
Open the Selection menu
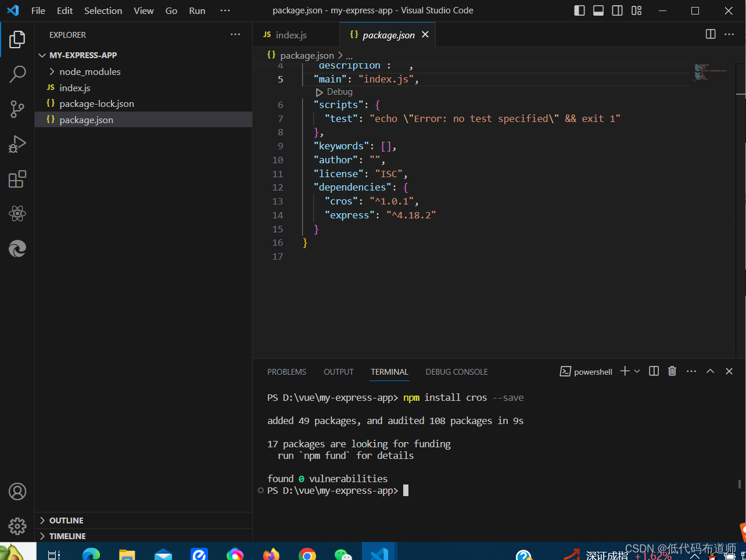point(103,10)
